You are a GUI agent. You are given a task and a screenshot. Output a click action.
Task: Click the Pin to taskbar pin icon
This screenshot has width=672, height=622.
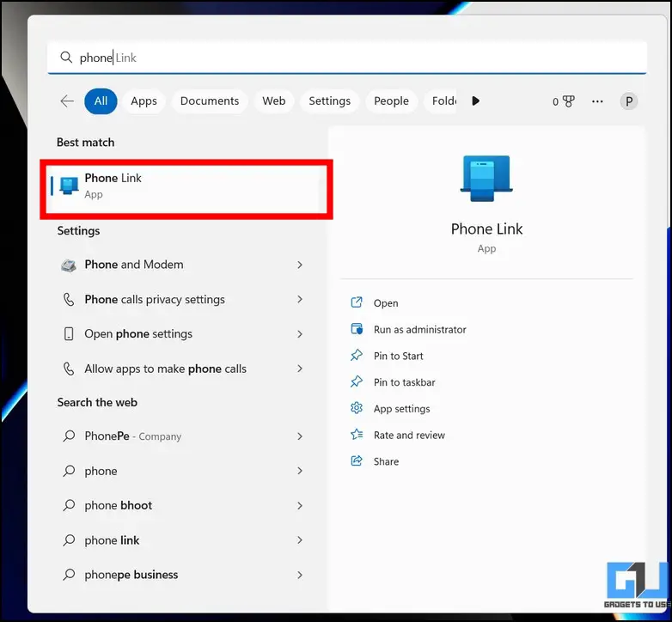pos(357,381)
